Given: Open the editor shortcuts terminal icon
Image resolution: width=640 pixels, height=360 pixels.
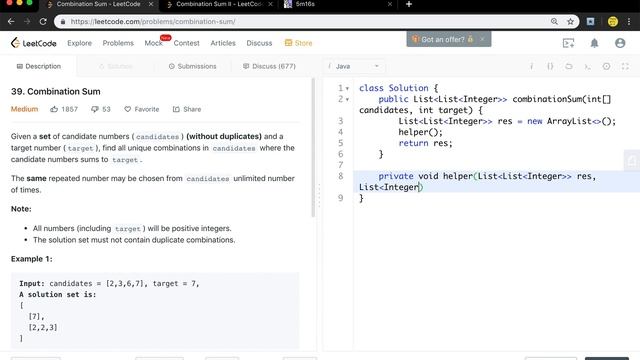Looking at the screenshot, I should [x=587, y=66].
